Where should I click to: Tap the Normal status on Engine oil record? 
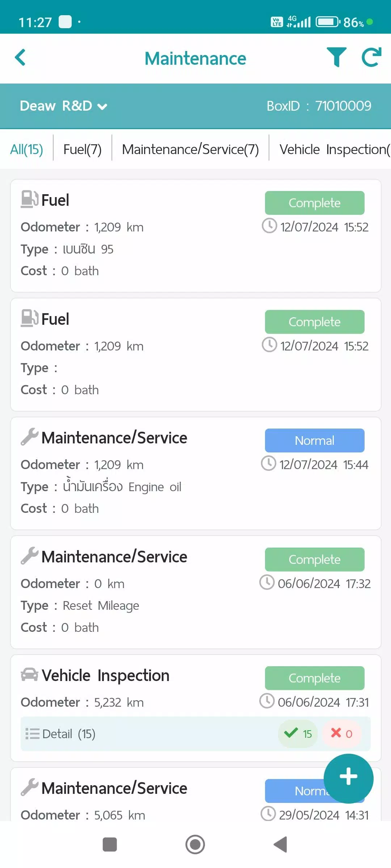coord(314,440)
